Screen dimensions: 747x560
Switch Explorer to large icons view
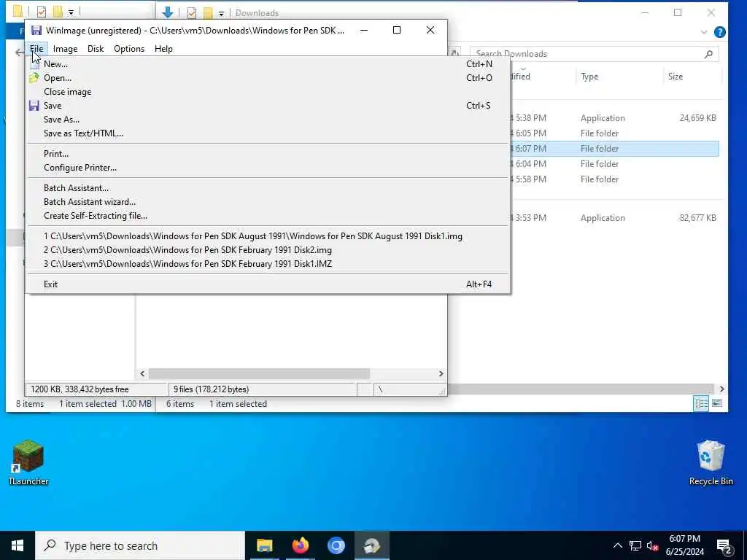click(x=717, y=404)
